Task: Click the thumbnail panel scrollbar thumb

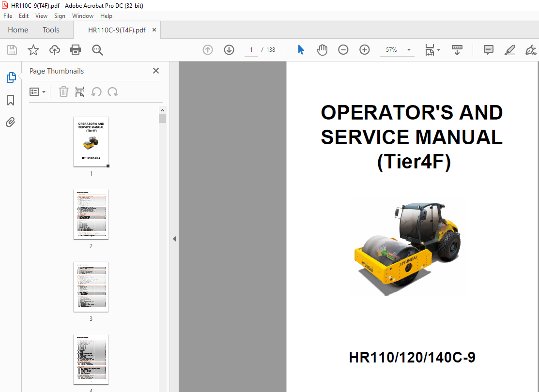Action: [x=163, y=119]
